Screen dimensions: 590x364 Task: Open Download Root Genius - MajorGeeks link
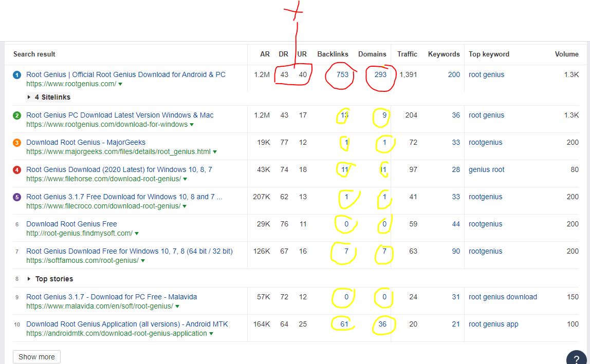(x=86, y=142)
